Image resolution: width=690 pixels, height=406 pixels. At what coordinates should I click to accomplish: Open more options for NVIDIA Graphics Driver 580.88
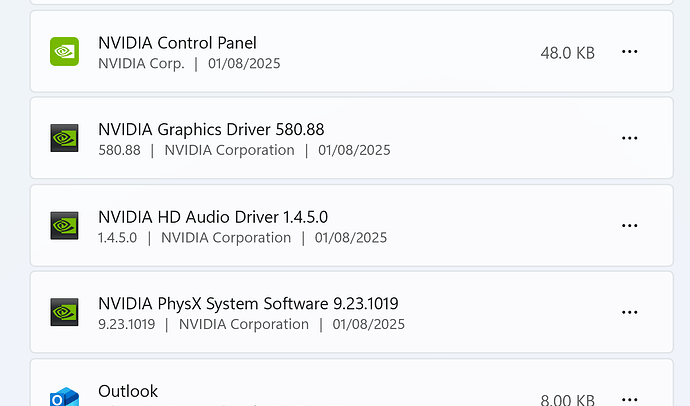point(629,138)
